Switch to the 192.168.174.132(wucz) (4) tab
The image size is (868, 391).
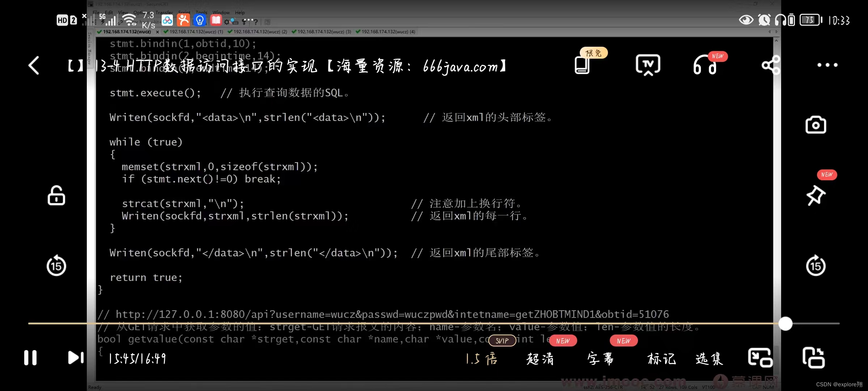[x=386, y=32]
